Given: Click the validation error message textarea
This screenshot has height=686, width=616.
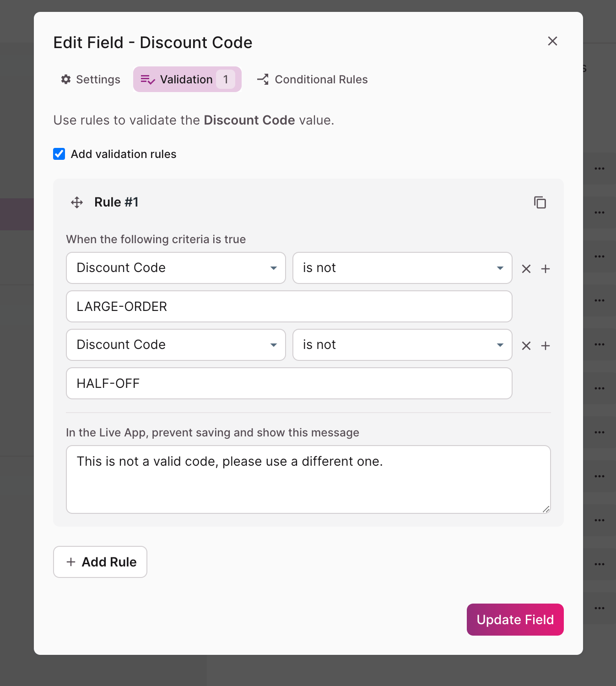Looking at the screenshot, I should click(x=308, y=479).
